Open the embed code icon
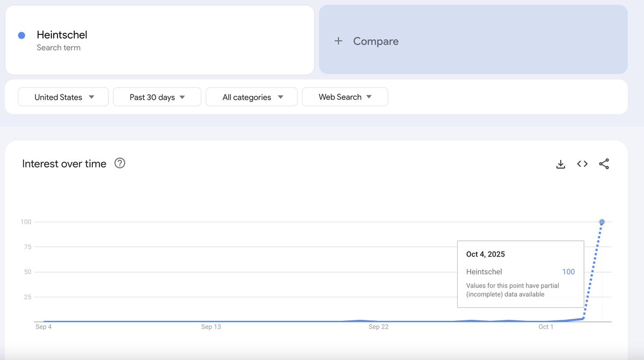Image resolution: width=644 pixels, height=360 pixels. (582, 164)
